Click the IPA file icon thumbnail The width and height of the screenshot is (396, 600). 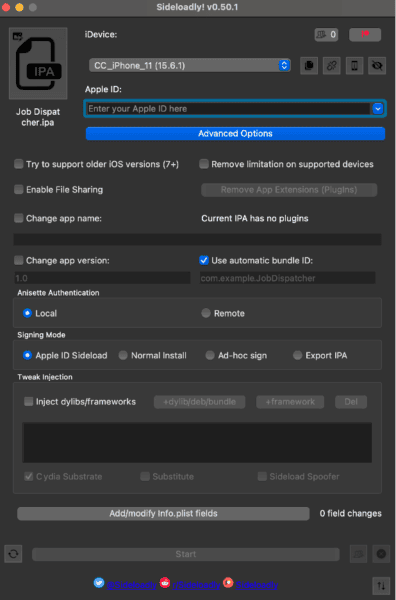click(x=38, y=63)
